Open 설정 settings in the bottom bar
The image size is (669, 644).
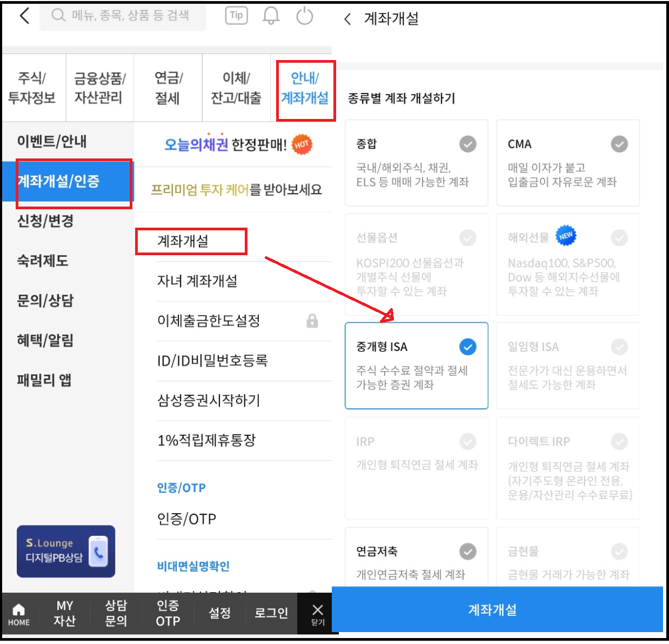click(219, 613)
